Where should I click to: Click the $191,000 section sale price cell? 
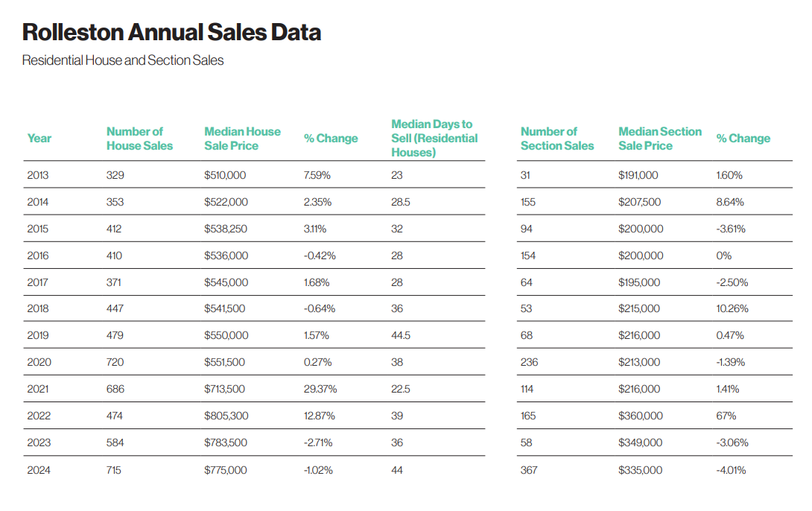click(638, 175)
